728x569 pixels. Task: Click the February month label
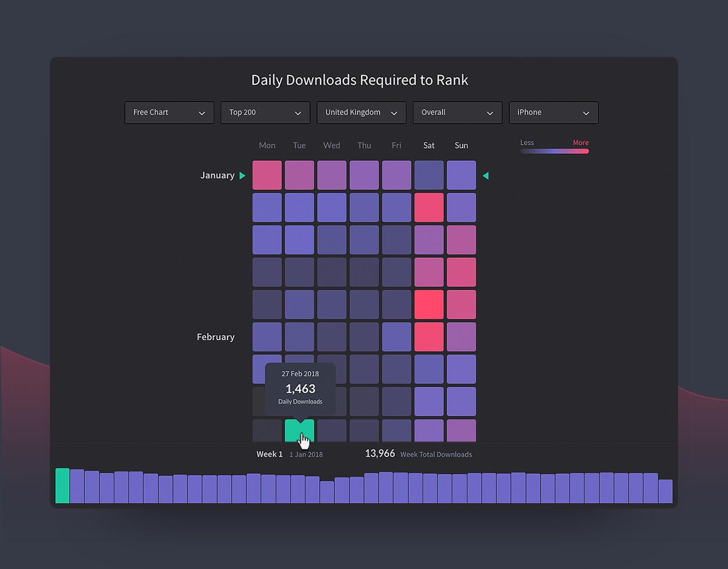coord(215,337)
